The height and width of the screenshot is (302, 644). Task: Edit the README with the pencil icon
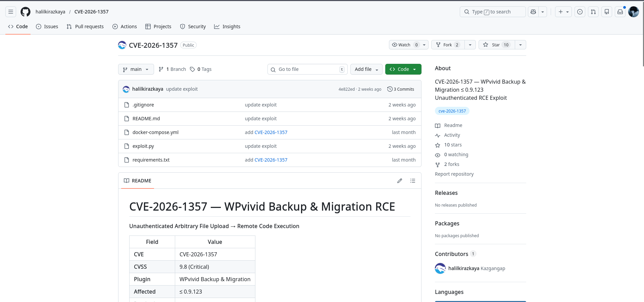(x=400, y=181)
